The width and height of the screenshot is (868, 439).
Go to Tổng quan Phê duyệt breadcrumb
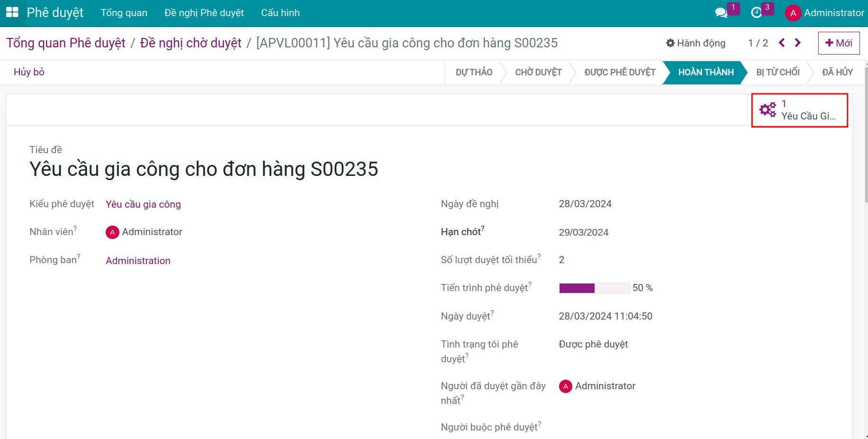pyautogui.click(x=66, y=43)
